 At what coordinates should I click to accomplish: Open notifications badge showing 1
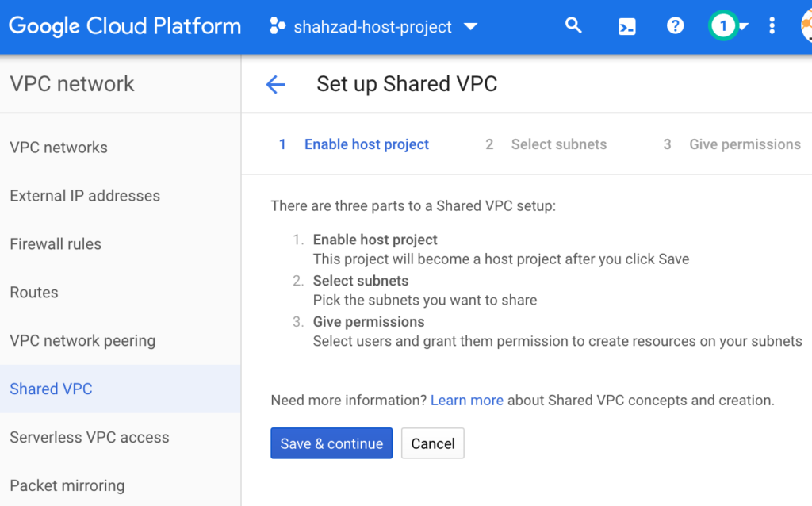[x=723, y=25]
